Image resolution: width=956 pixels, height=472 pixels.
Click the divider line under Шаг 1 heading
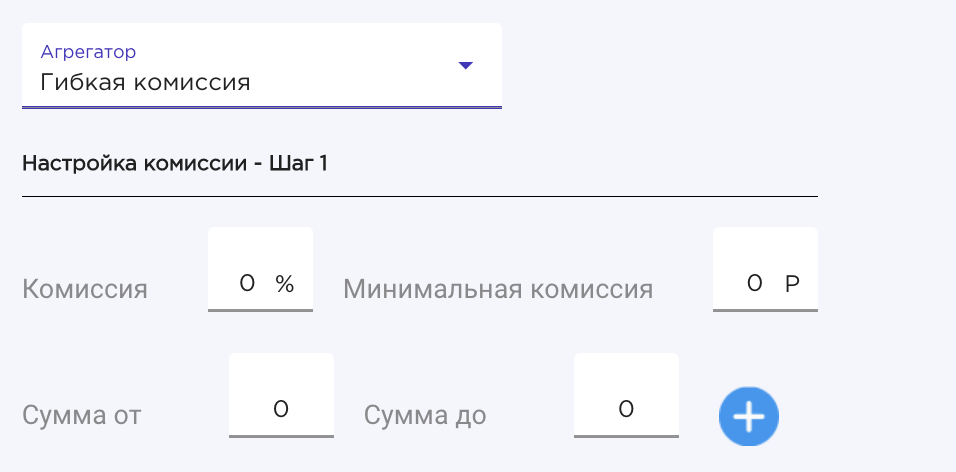419,196
